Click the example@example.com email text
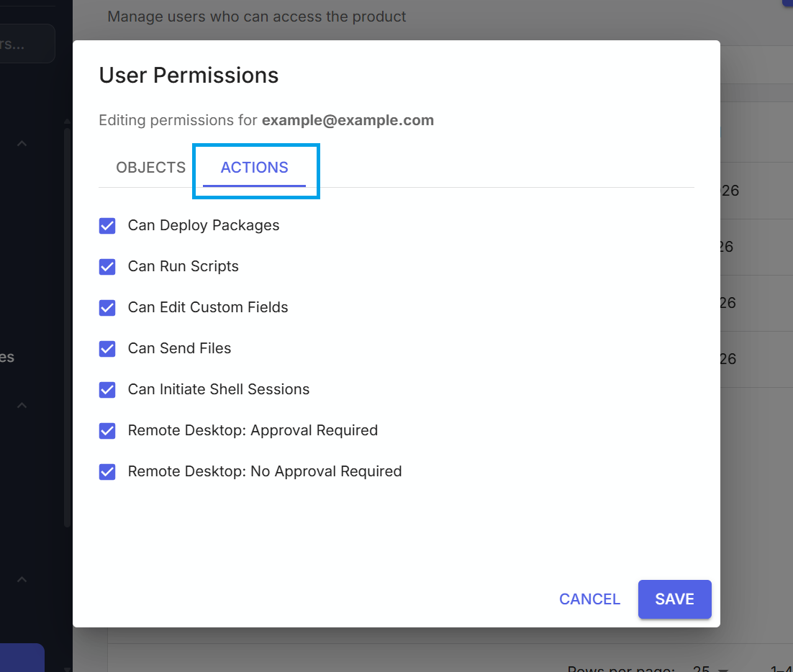Screen dimensions: 793x672 348,120
